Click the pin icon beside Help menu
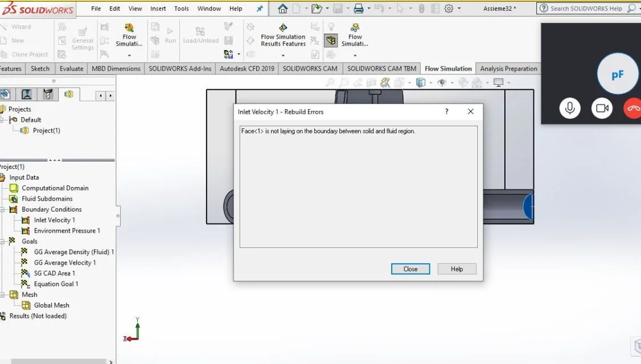Screen dimensions: 641x364 pos(260,9)
